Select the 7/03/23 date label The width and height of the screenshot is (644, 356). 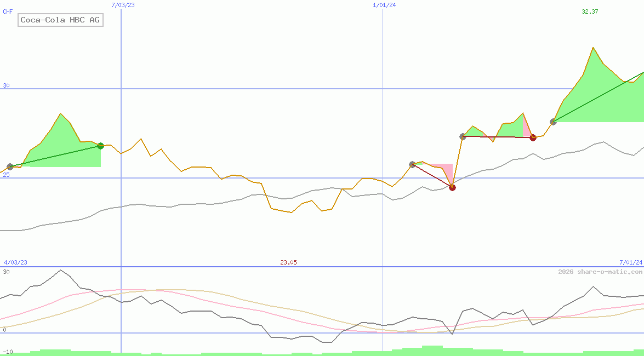[123, 5]
